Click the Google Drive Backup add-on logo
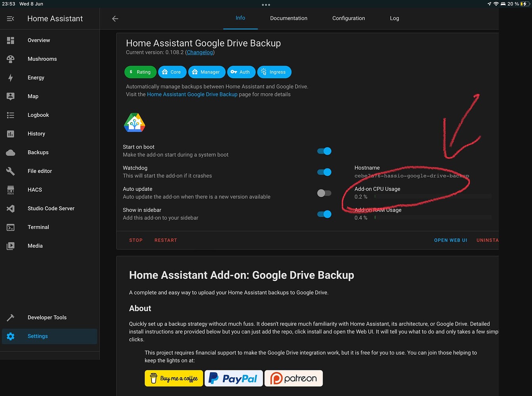Screen dimensions: 532x396 (134, 122)
